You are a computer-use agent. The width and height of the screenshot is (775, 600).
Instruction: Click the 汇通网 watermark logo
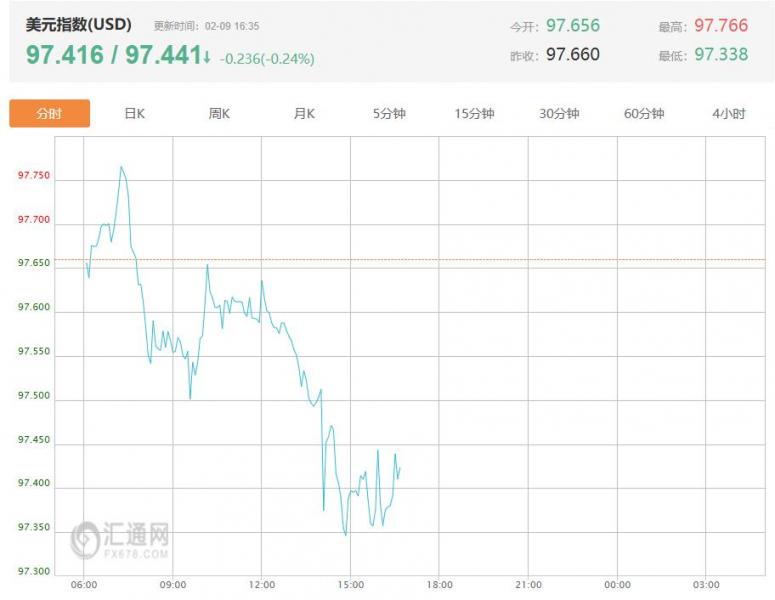(x=120, y=539)
